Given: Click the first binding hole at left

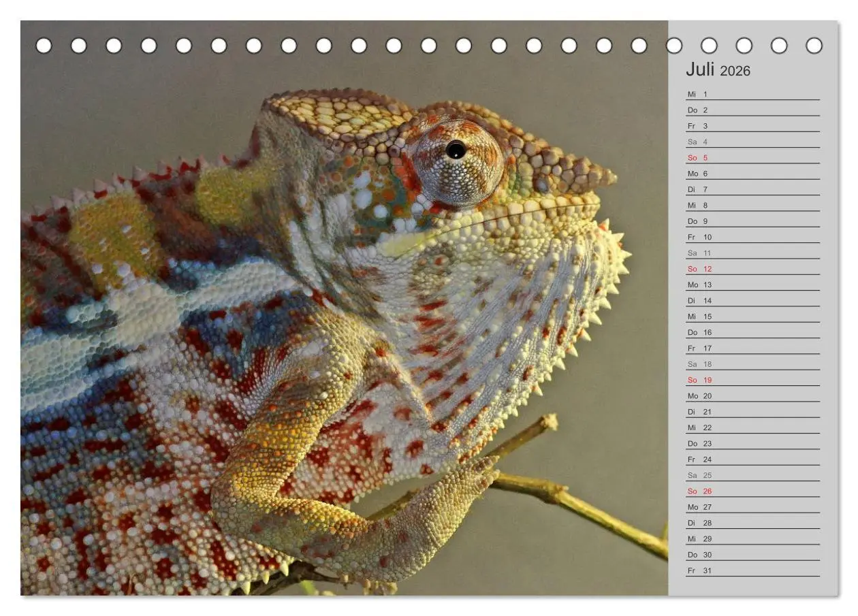Looking at the screenshot, I should pos(44,46).
